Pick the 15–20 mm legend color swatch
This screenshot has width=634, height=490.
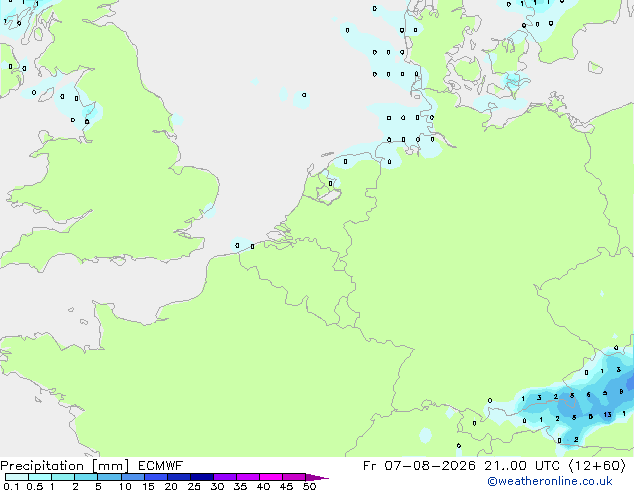pos(156,477)
